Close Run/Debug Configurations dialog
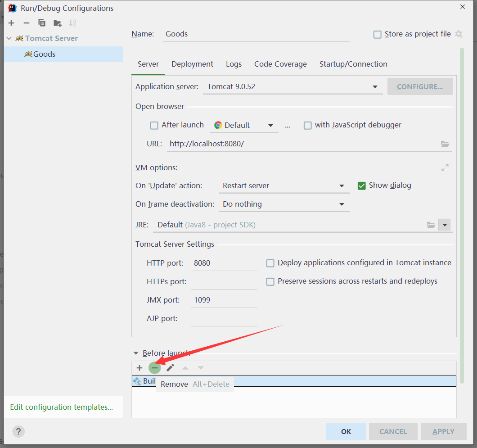477x448 pixels. click(463, 7)
